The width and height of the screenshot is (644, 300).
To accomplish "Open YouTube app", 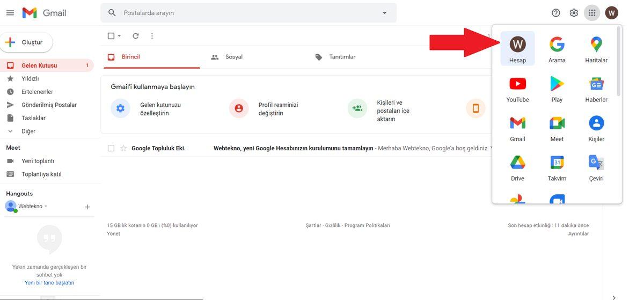I will [517, 89].
